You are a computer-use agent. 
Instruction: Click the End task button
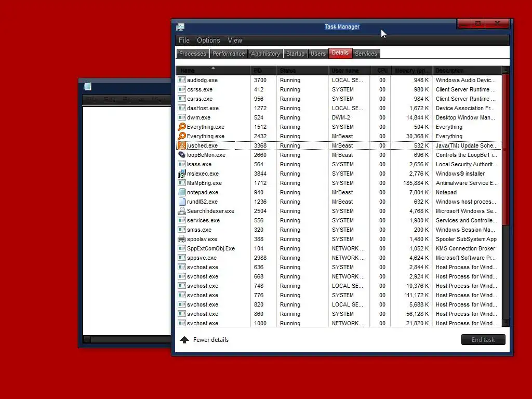(483, 340)
